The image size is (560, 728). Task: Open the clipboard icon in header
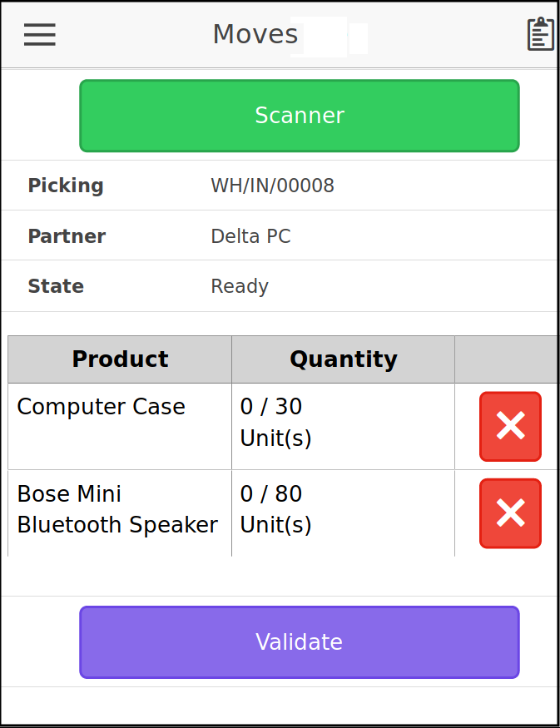pyautogui.click(x=541, y=34)
